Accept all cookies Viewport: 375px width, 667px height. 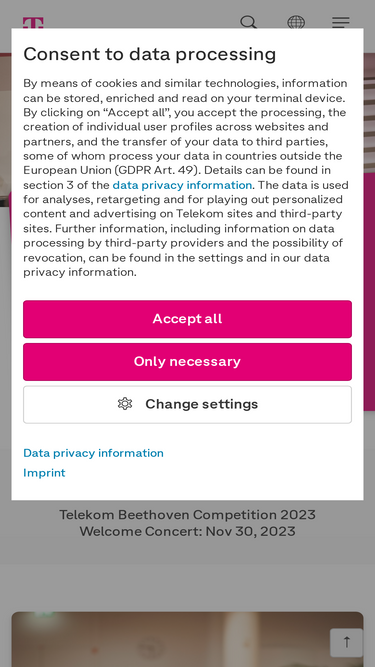[x=188, y=319]
